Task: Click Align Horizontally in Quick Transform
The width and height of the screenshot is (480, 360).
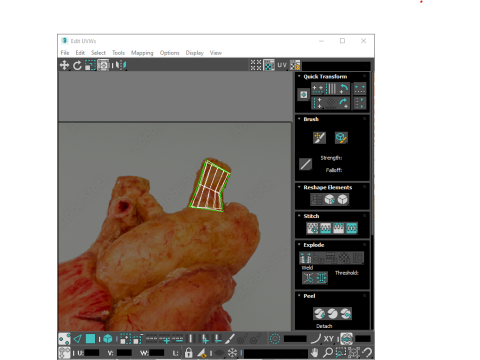Action: [318, 89]
